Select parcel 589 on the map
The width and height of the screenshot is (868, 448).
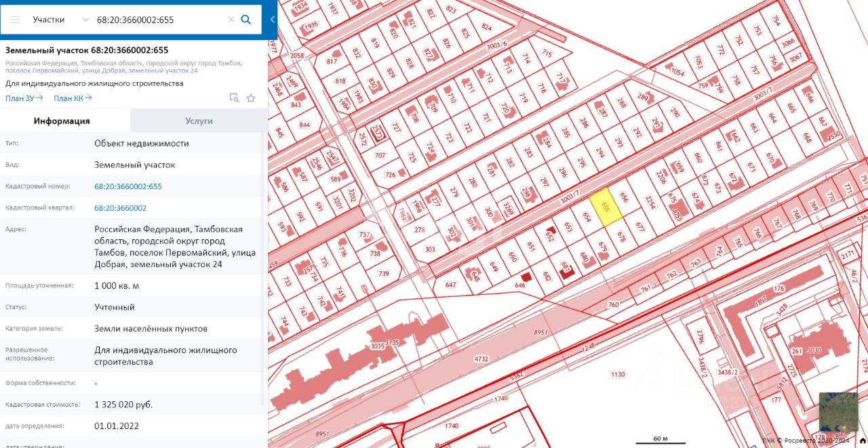tap(335, 180)
